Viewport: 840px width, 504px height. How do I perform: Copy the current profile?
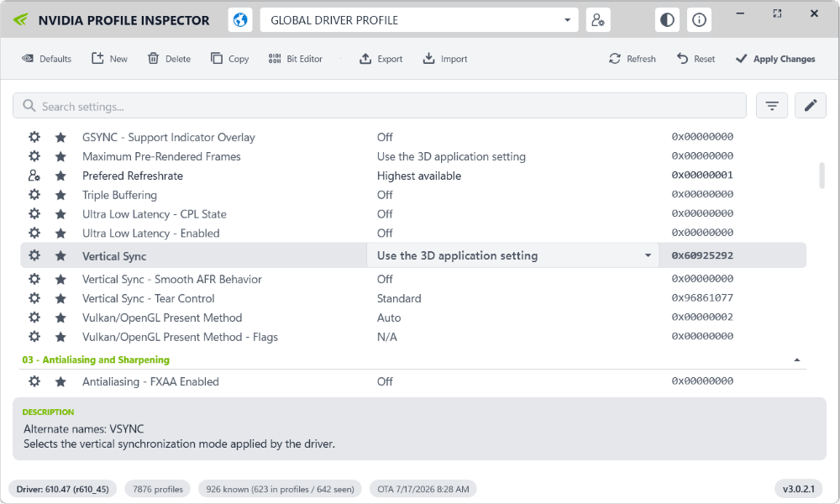click(x=230, y=59)
